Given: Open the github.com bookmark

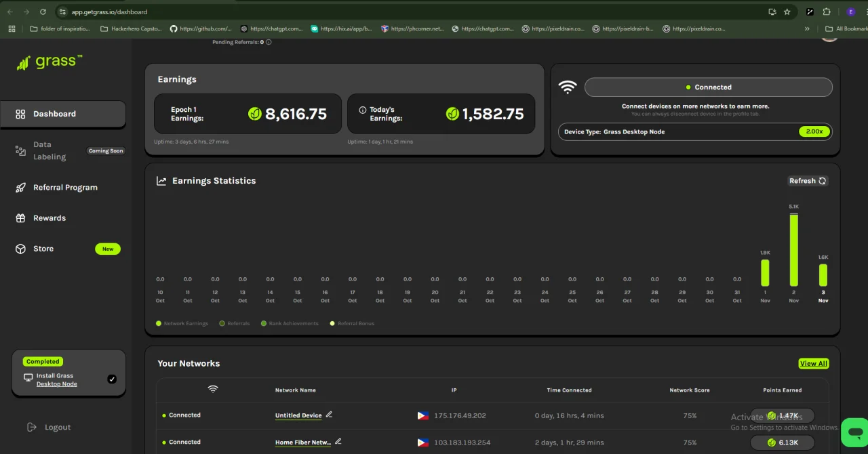Looking at the screenshot, I should [x=201, y=28].
